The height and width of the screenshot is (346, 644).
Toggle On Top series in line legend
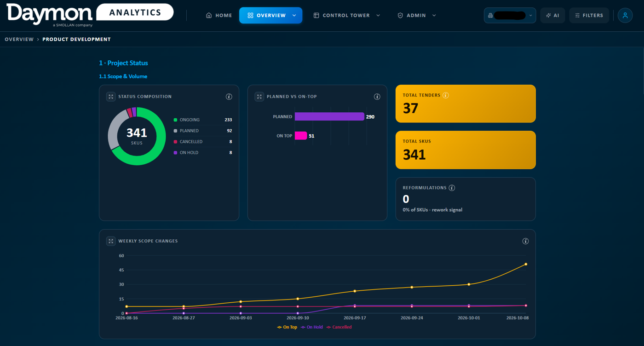tap(287, 327)
